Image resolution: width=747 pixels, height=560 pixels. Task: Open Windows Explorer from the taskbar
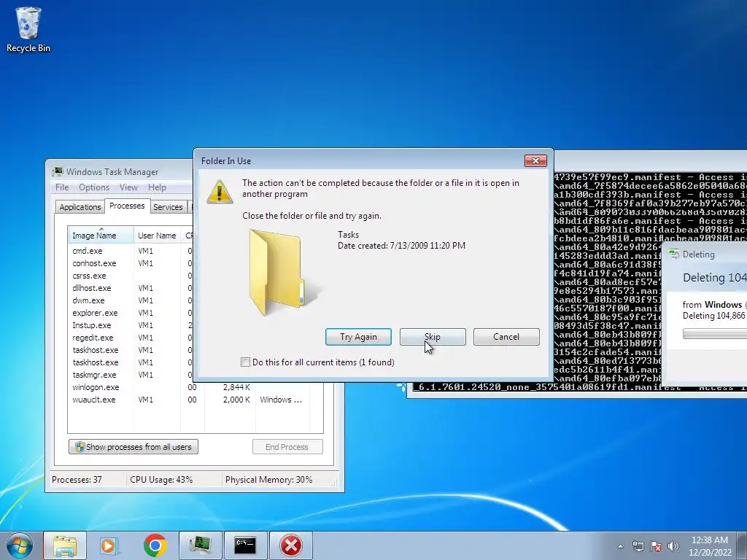tap(65, 545)
